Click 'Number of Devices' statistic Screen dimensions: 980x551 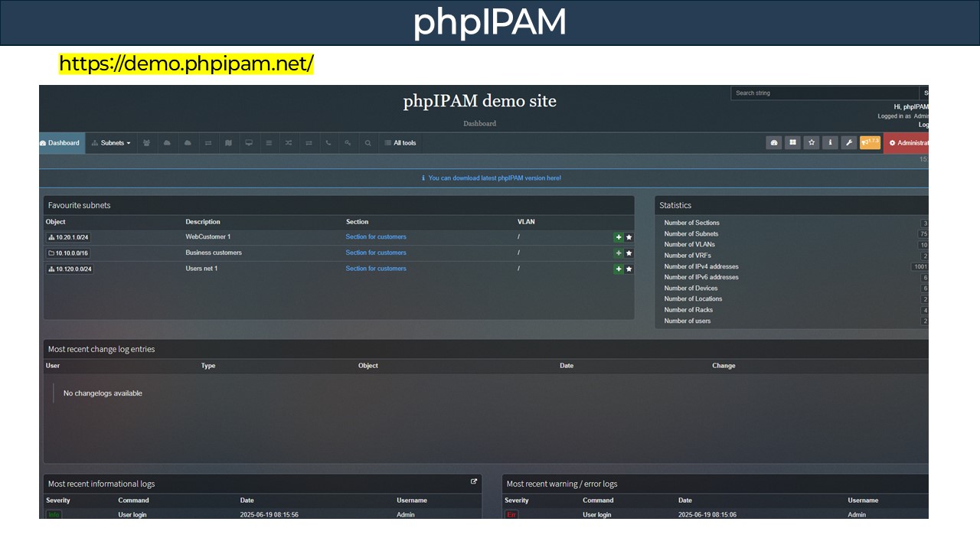(x=691, y=289)
